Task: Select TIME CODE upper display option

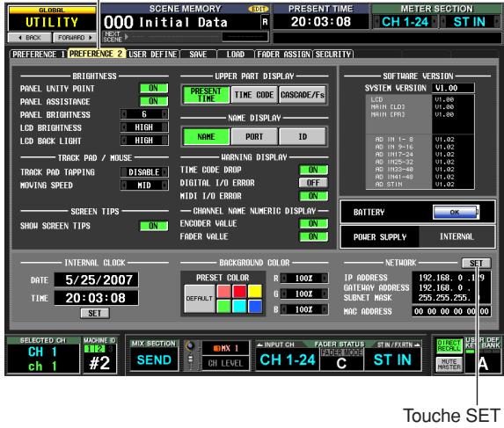Action: 254,95
